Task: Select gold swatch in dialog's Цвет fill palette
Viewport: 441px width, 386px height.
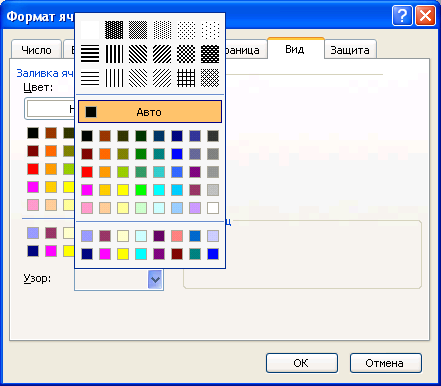Action: [x=51, y=187]
